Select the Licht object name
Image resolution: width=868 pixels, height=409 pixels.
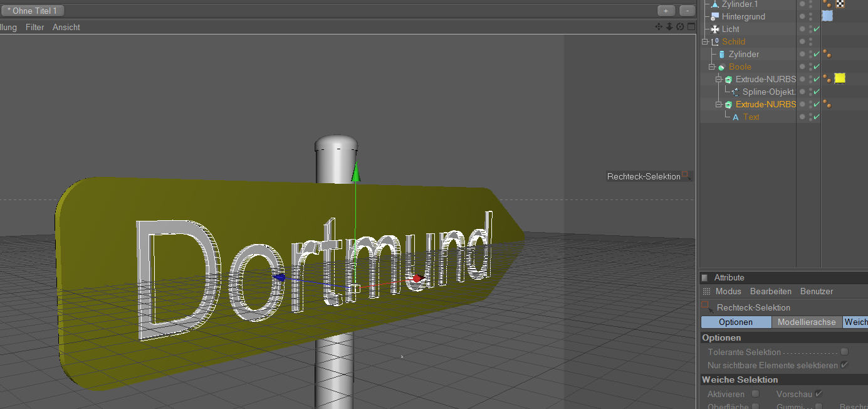pyautogui.click(x=730, y=29)
